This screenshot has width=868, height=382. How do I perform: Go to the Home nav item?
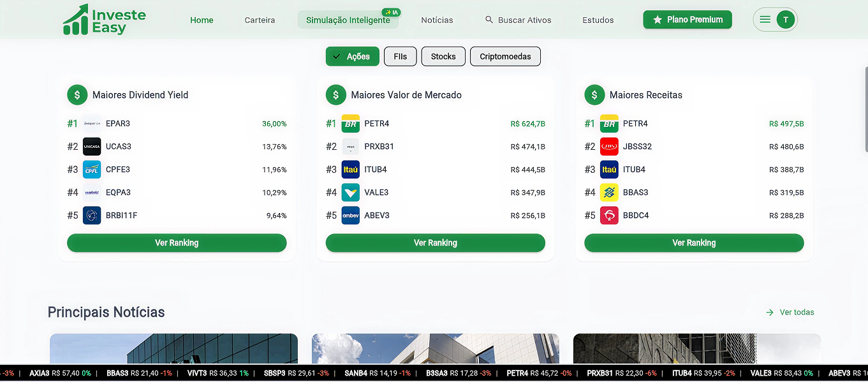click(x=202, y=20)
